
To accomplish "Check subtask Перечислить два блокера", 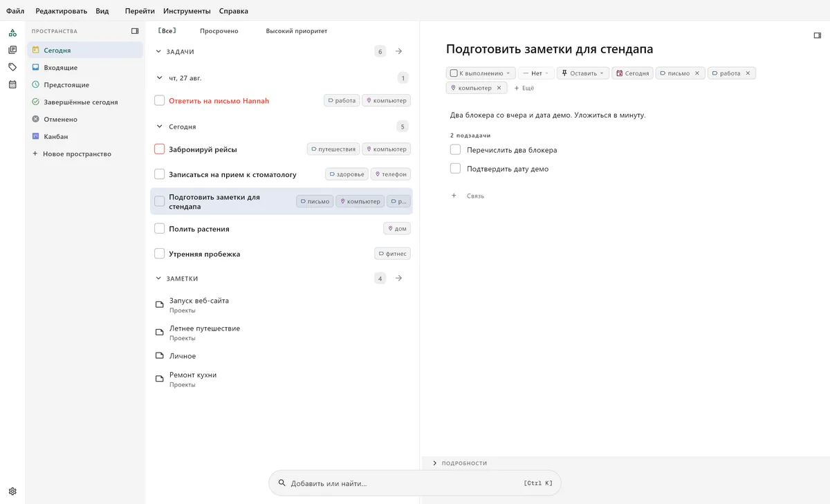I will [455, 150].
